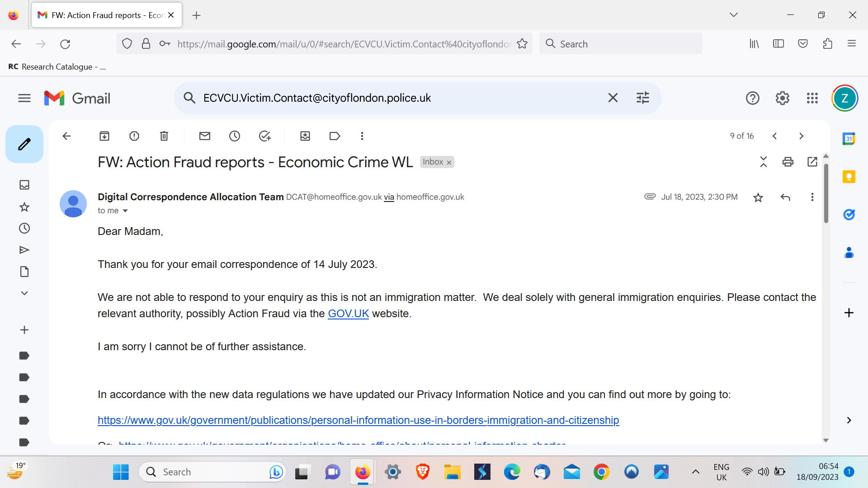Click the Add to Tasks icon
Viewport: 868px width, 488px height.
click(264, 136)
